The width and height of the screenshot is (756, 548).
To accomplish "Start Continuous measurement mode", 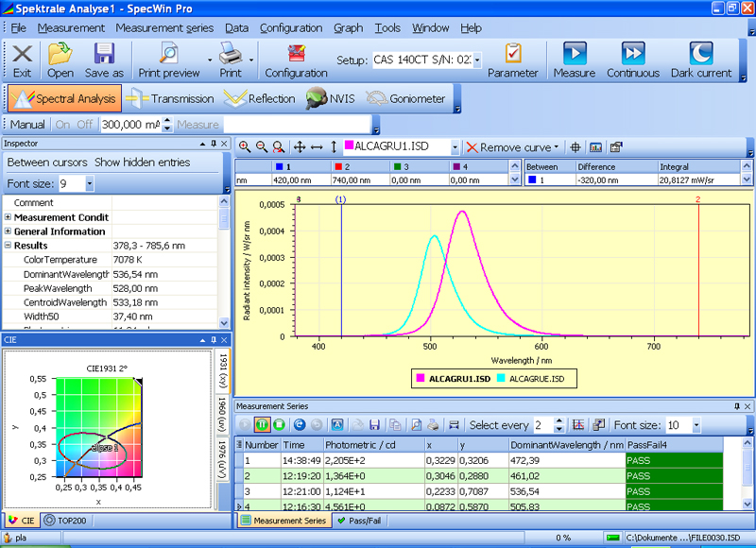I will point(632,54).
